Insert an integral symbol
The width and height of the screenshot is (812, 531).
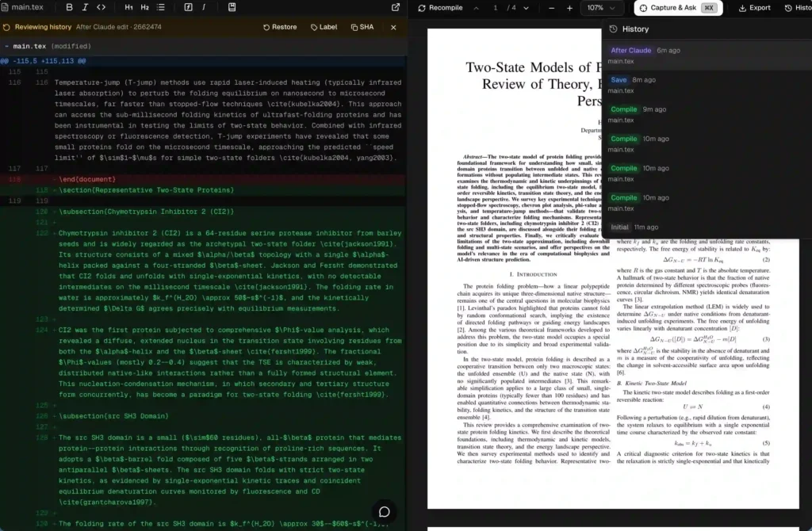tap(203, 6)
